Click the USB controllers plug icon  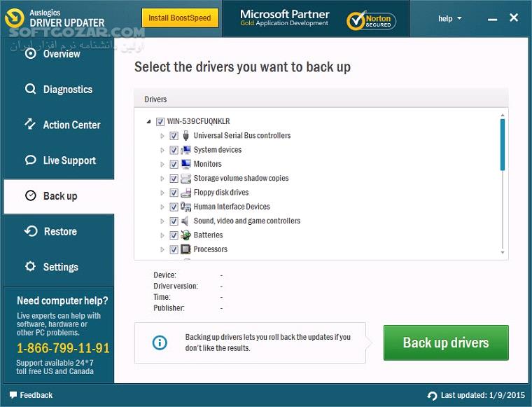point(185,135)
